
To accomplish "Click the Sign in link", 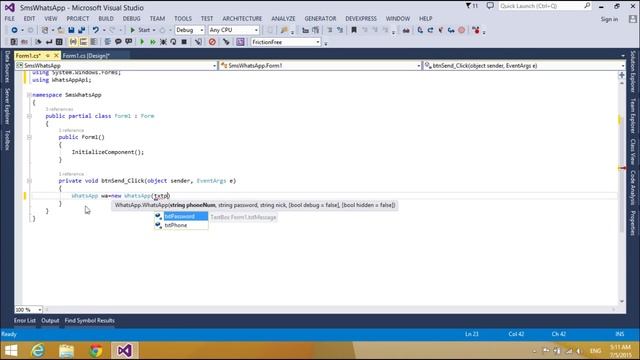I will point(609,19).
